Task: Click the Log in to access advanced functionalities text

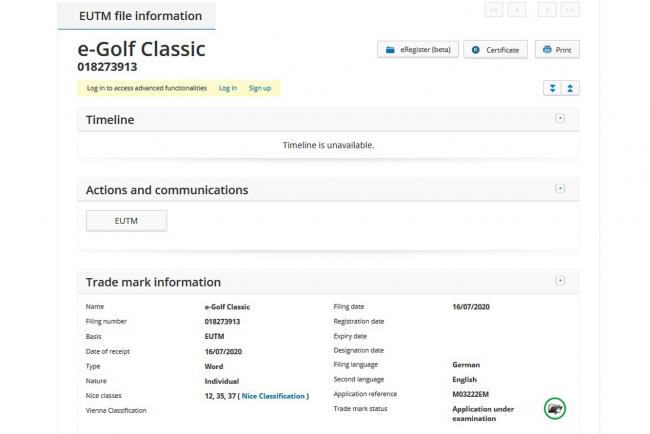Action: [147, 88]
